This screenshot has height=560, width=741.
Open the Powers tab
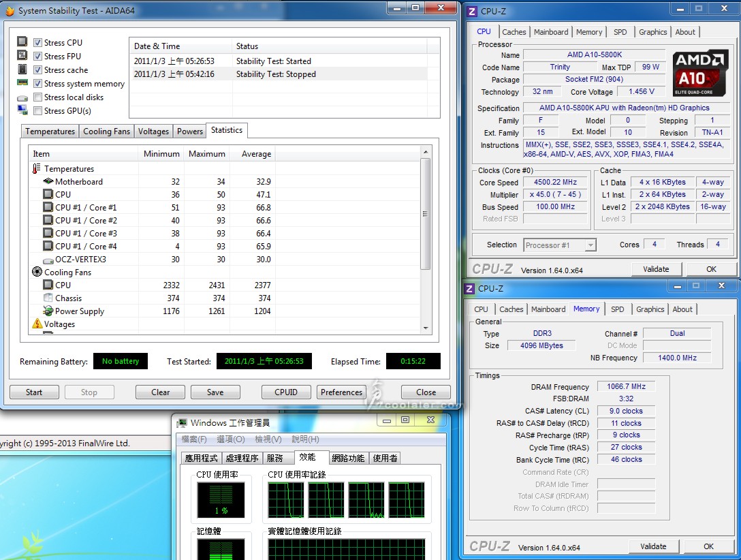click(189, 131)
